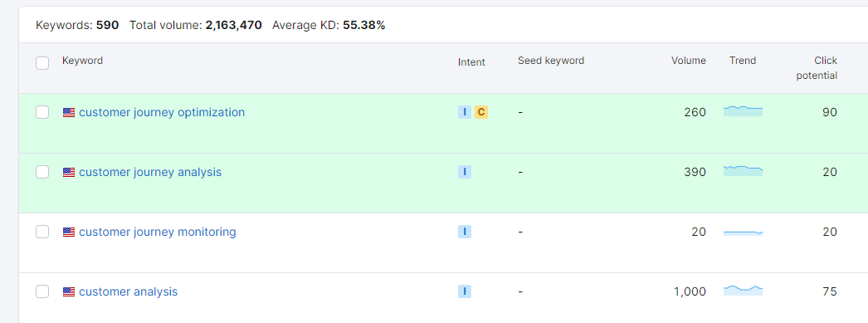Click the Informational intent badge for customer journey analysis
Screen dimensions: 868x323
[x=465, y=173]
